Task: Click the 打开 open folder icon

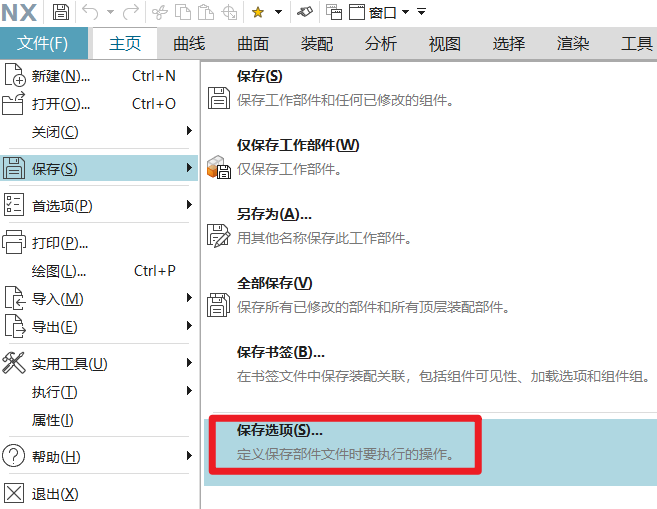Action: tap(13, 103)
